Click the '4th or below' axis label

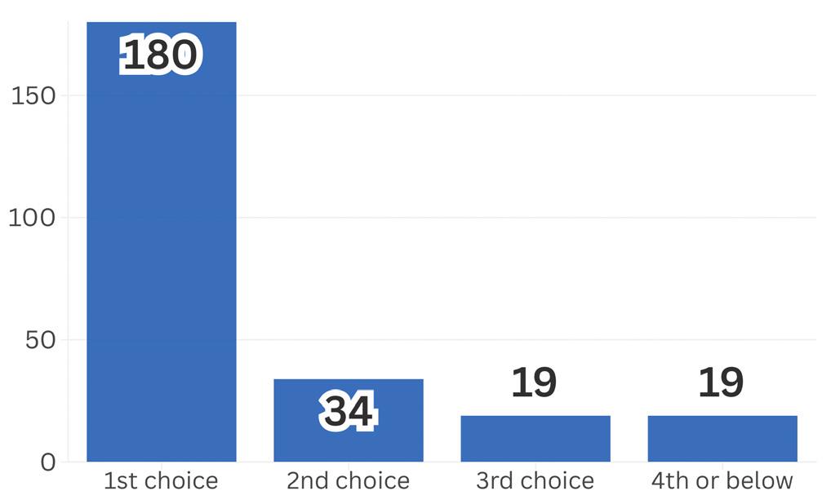tap(722, 480)
